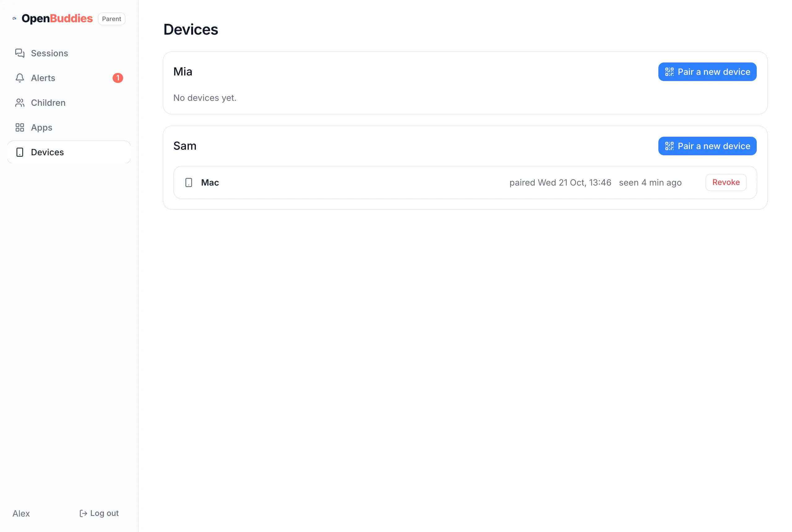The height and width of the screenshot is (532, 792).
Task: Click 'No devices yet.' text
Action: point(205,98)
